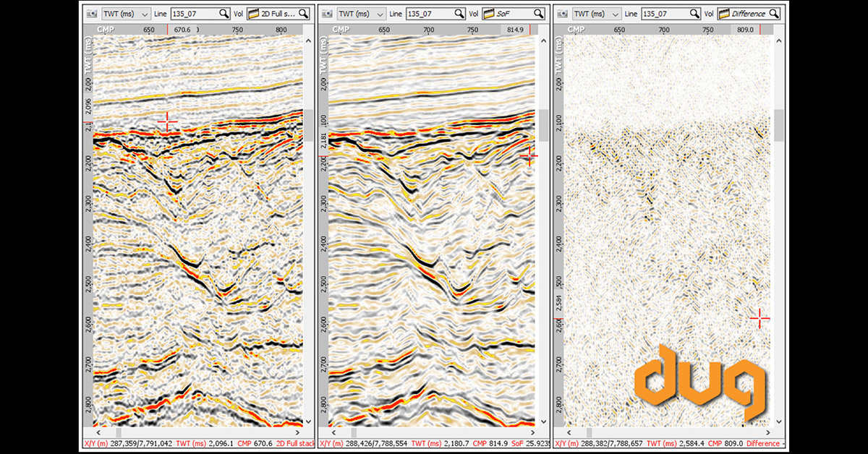Click the Vol search magnifier beside 2D Full stack
Viewport: 868px width, 454px height.
(304, 14)
